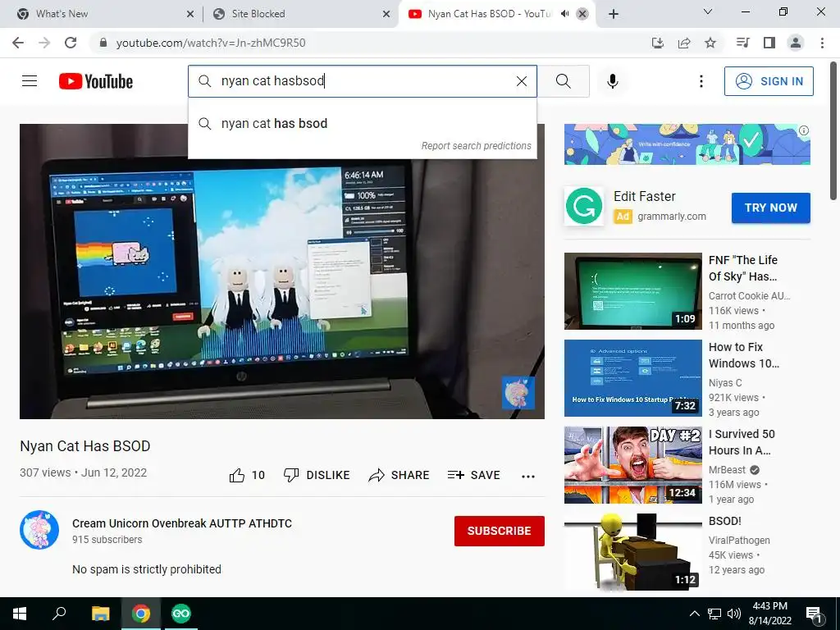
Task: Click the Grammarly TRY NOW button
Action: pos(771,208)
